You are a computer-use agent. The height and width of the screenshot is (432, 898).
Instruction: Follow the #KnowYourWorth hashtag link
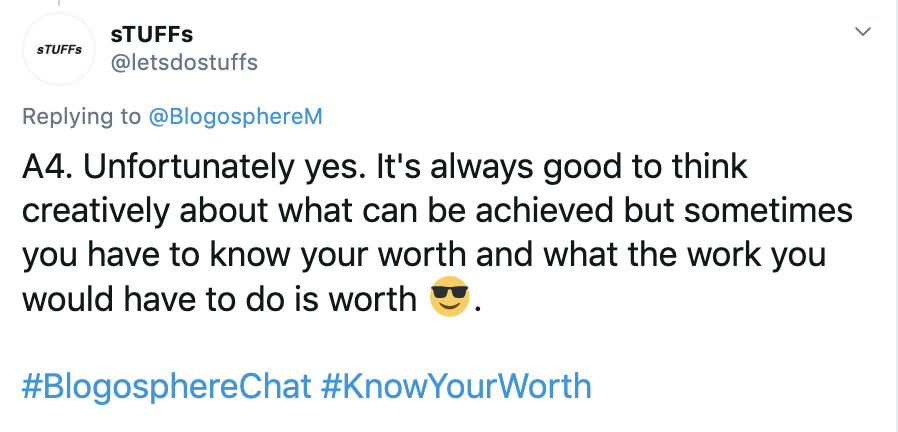pos(457,386)
